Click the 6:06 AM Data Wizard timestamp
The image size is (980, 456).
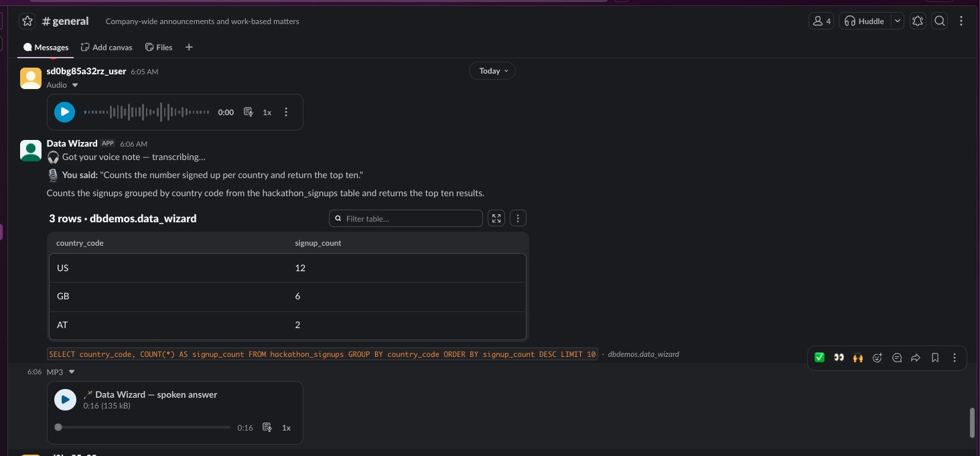tap(133, 144)
